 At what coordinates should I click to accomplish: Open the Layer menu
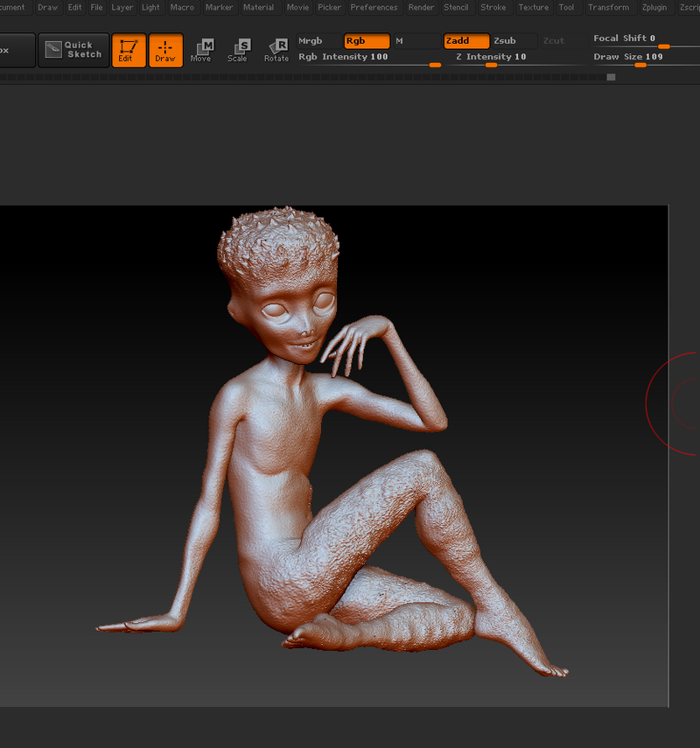point(122,7)
